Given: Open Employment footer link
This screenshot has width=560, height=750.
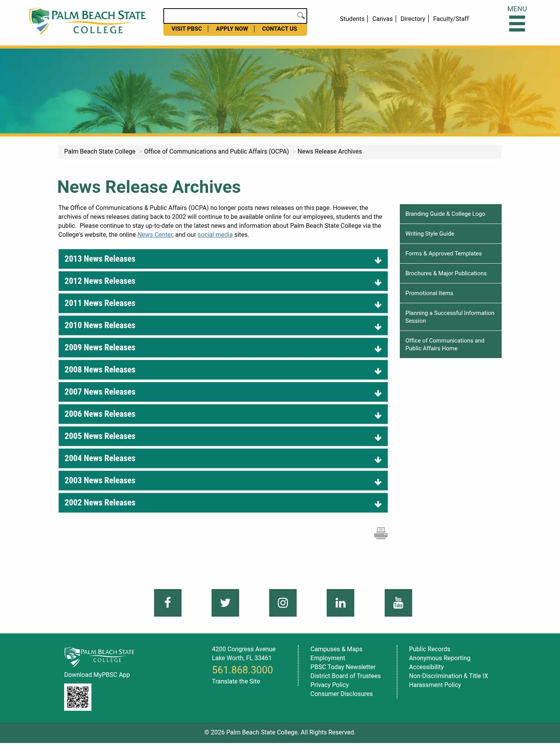Looking at the screenshot, I should (x=327, y=658).
